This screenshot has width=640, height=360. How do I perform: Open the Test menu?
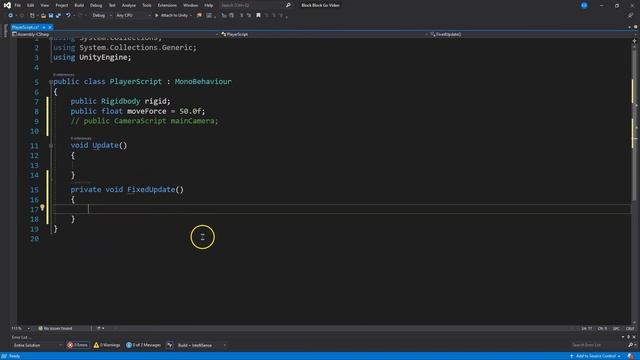coord(112,5)
